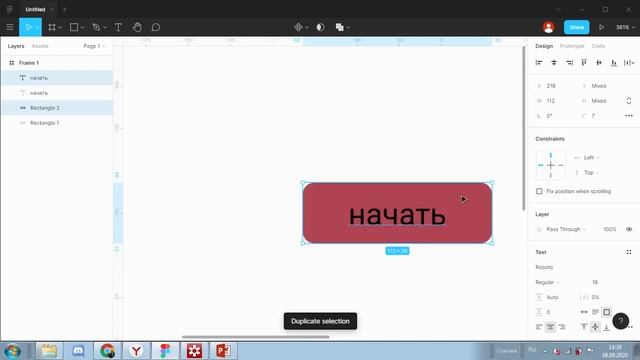
Task: Toggle layer visibility eye icon
Action: pos(629,229)
